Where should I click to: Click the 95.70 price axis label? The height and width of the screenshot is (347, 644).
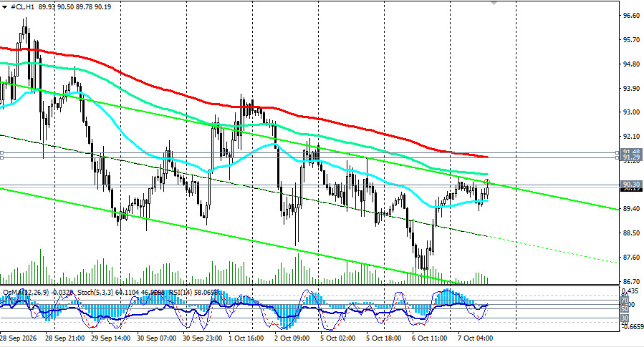click(x=631, y=40)
